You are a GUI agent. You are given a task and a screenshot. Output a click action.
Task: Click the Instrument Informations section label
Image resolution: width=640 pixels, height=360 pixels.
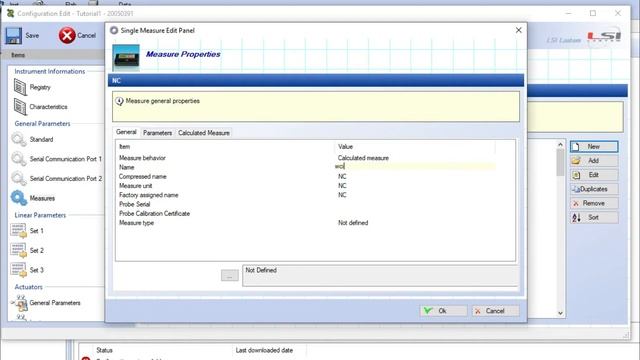pos(50,71)
